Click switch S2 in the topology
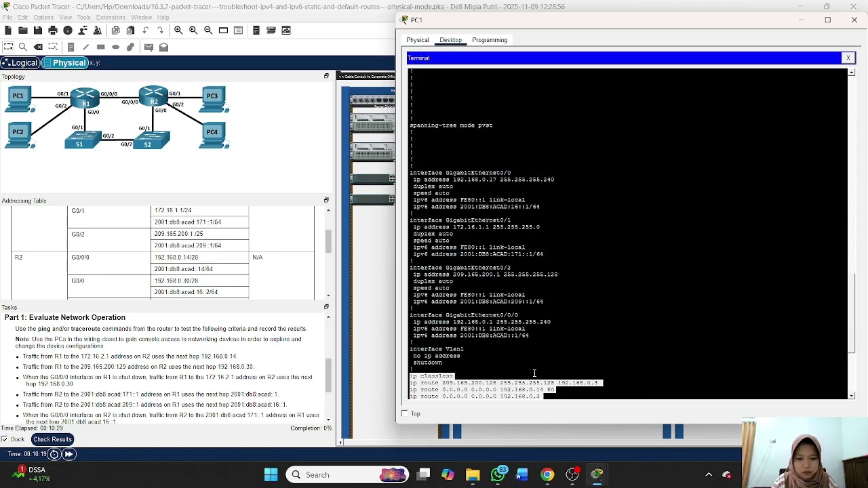The image size is (868, 488). 151,140
